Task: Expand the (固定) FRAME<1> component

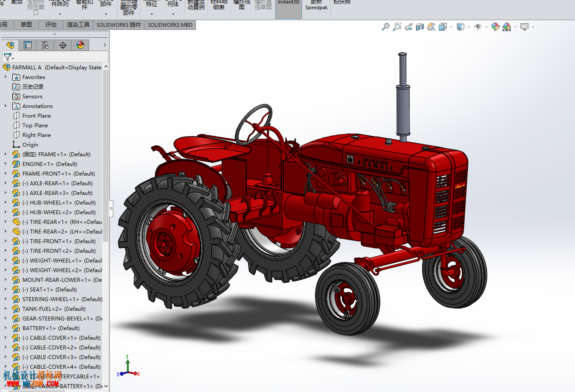Action: (x=6, y=154)
